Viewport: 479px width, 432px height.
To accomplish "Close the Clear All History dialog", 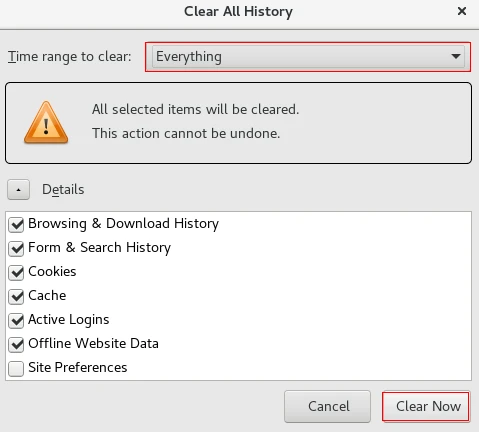I will point(462,11).
